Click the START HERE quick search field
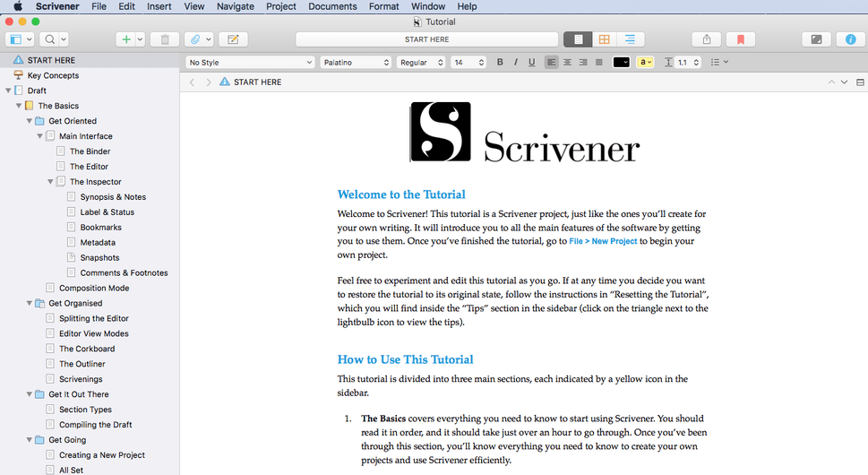This screenshot has width=868, height=475. click(x=426, y=39)
